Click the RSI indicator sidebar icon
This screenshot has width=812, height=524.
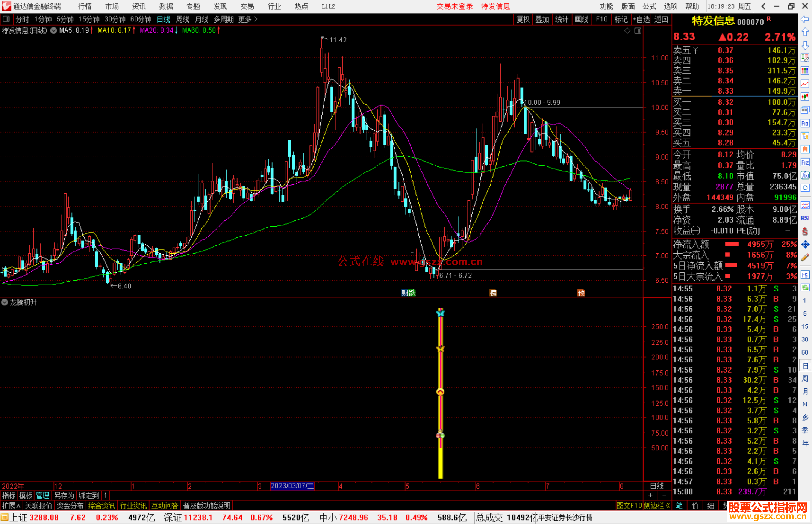coord(805,218)
